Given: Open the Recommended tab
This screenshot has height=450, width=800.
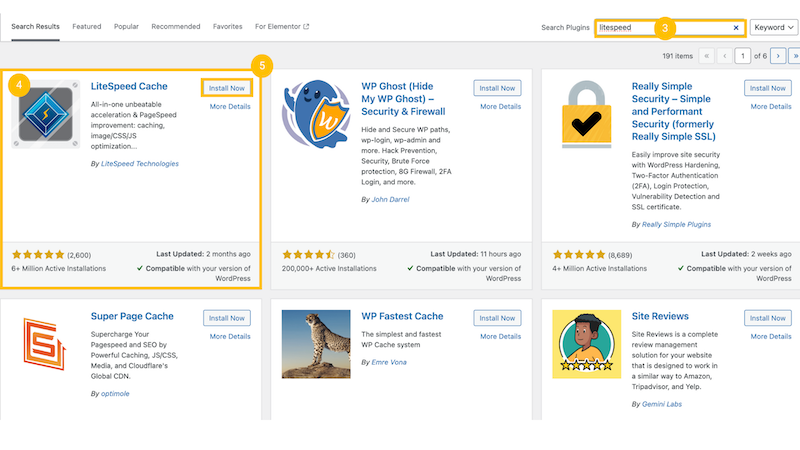Looking at the screenshot, I should tap(176, 26).
